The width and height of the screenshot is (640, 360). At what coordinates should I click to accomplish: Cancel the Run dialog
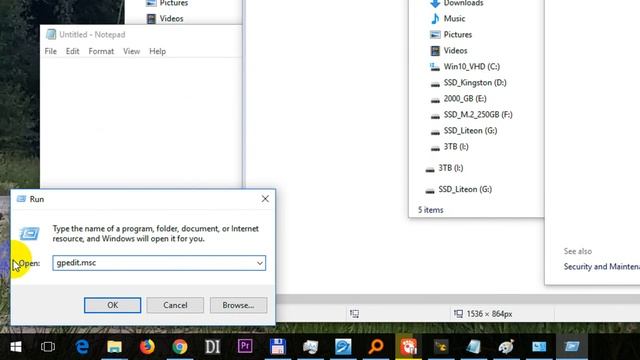[175, 305]
